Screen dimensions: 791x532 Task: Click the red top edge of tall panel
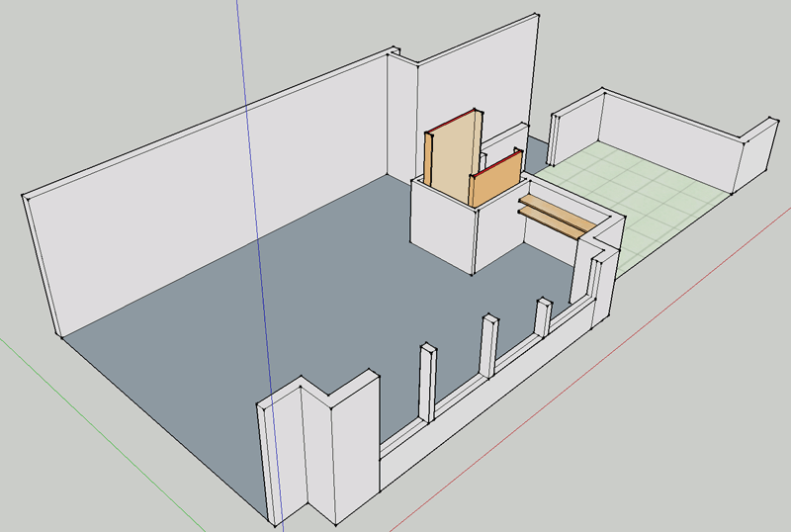(452, 122)
